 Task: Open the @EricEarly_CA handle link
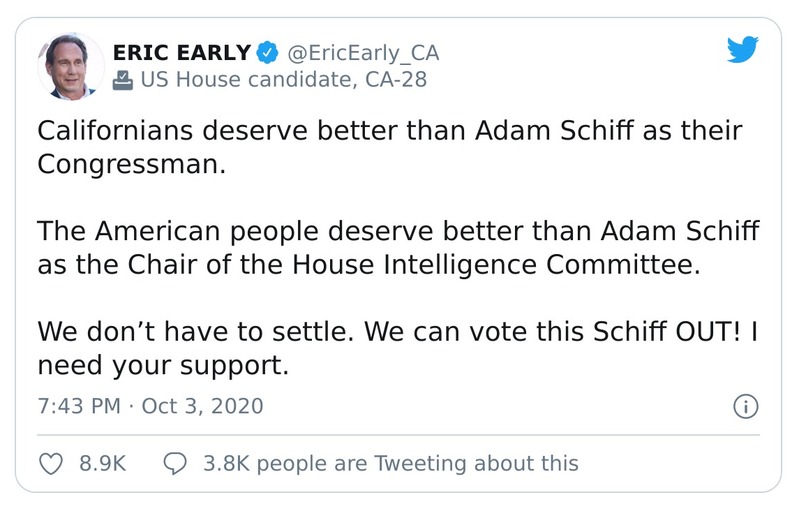tap(363, 52)
